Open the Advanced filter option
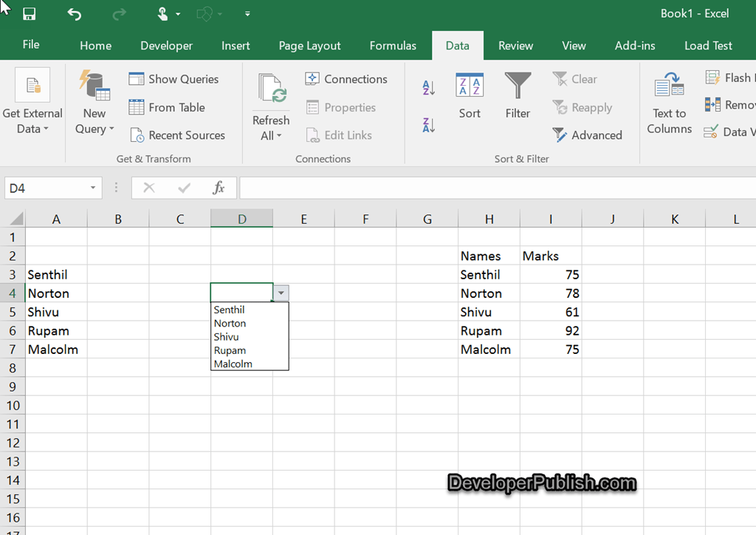The image size is (756, 535). coord(587,135)
